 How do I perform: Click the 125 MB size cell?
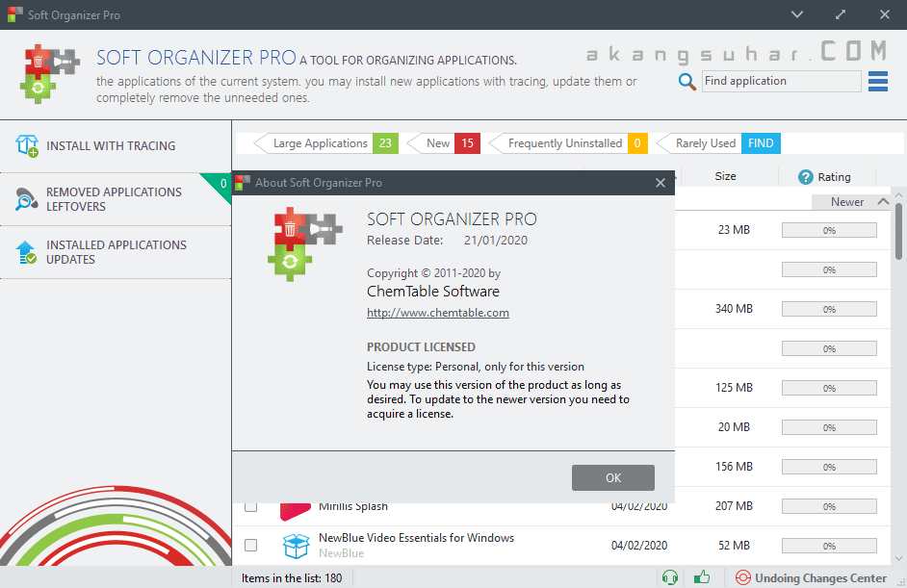[x=734, y=388]
